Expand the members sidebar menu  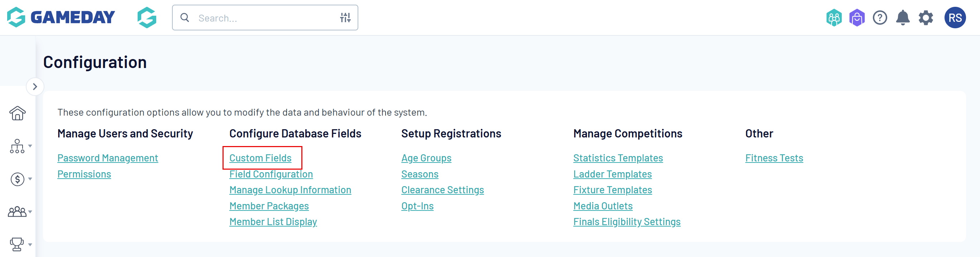pos(20,212)
